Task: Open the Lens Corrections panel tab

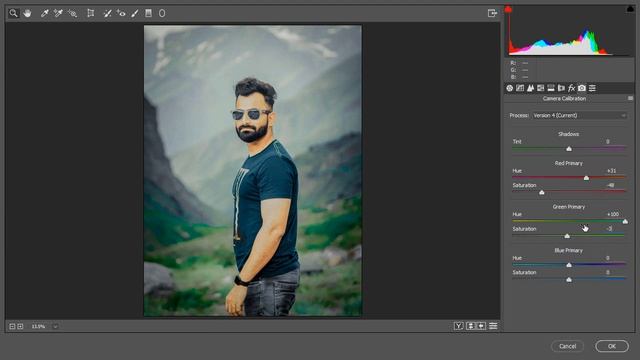Action: (x=561, y=88)
